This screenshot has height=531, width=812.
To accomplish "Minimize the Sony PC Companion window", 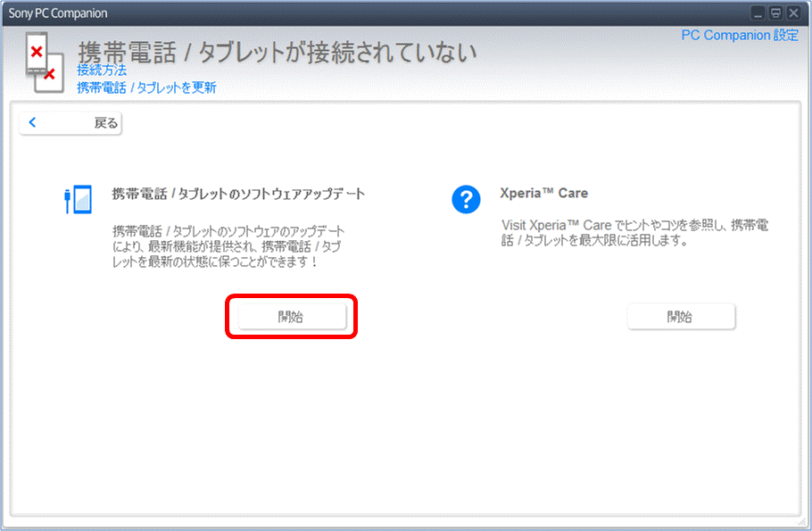I will pyautogui.click(x=758, y=13).
